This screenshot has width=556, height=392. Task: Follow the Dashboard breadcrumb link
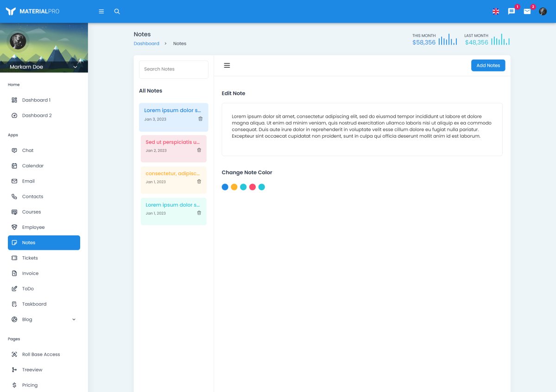[x=146, y=44]
